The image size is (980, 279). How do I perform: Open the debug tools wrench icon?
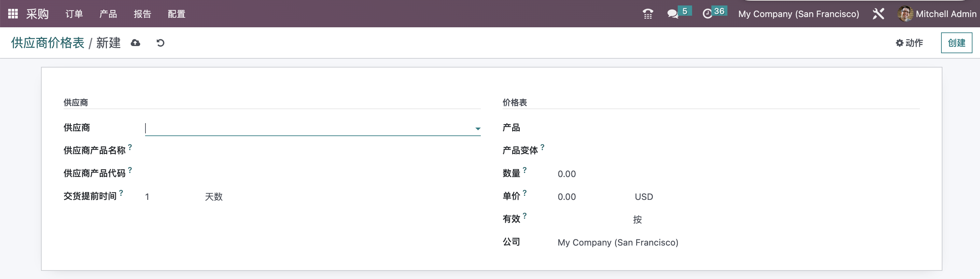[878, 14]
